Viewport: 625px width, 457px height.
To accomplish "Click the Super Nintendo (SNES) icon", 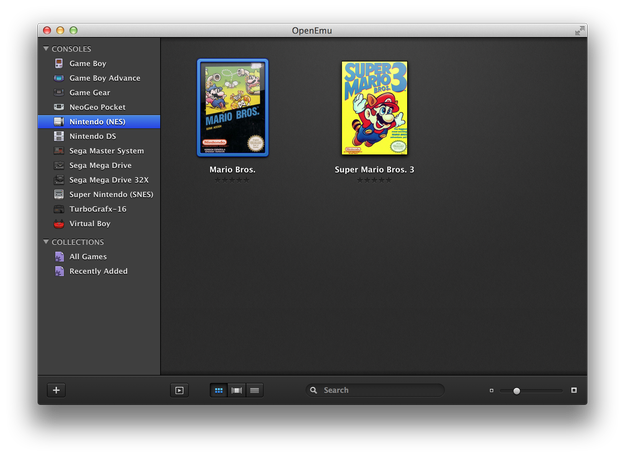I will click(59, 194).
